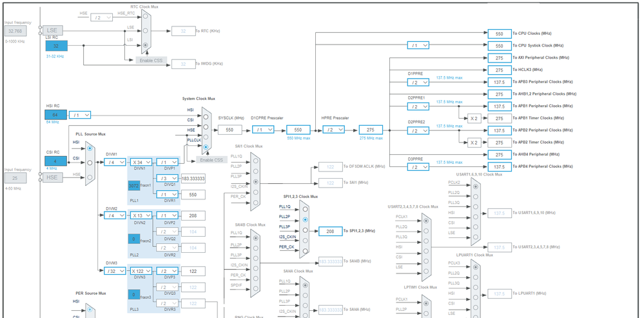Viewport: 644px width, 318px height.
Task: Click the PLL1 fracn1 value field
Action: point(133,186)
